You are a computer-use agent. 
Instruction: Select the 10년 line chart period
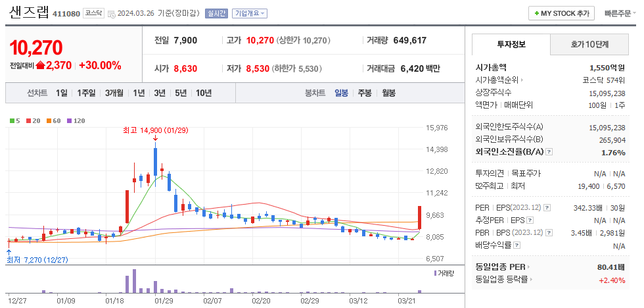(204, 93)
